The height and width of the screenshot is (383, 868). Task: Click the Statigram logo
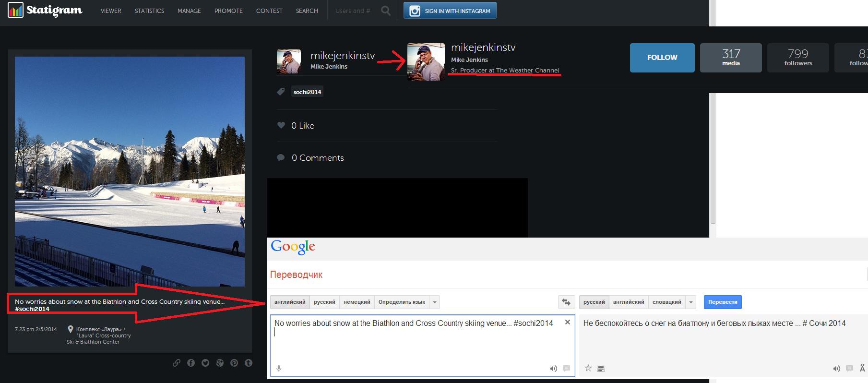[45, 10]
